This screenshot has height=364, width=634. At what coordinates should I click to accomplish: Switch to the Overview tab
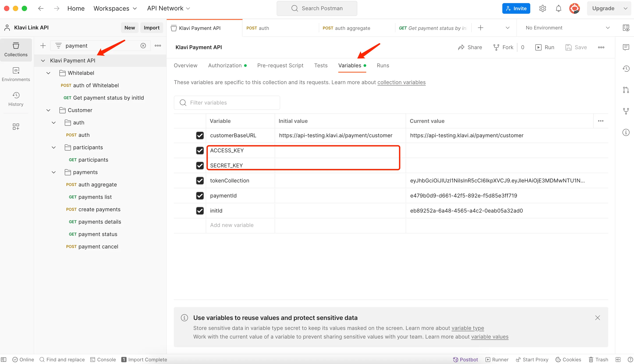[x=186, y=66]
